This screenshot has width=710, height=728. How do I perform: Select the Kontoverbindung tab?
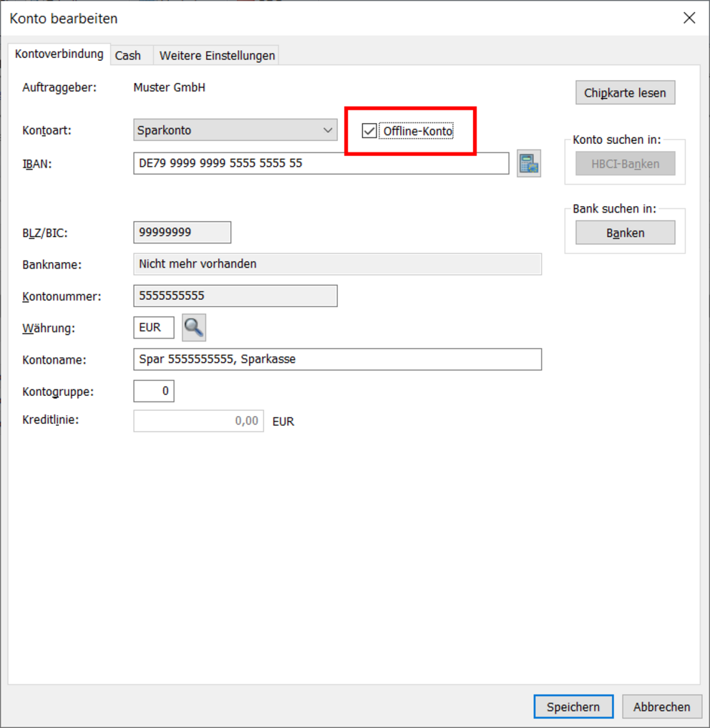tap(59, 54)
